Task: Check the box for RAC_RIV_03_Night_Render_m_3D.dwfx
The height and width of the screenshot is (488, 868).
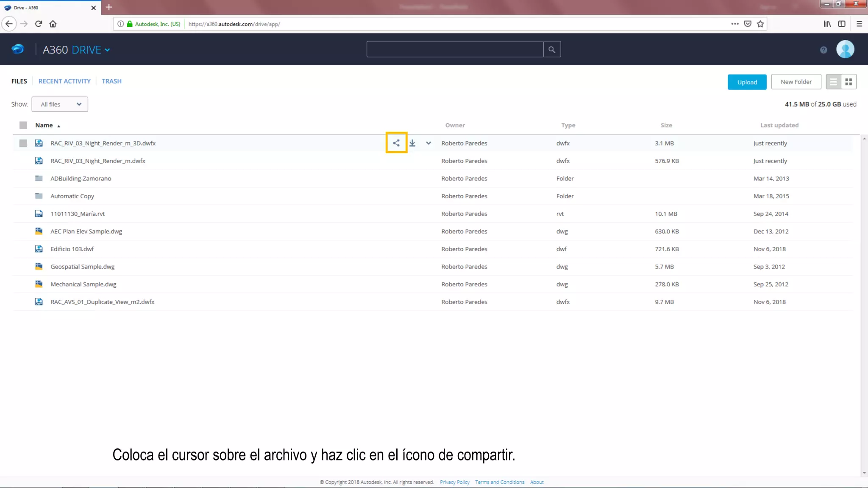Action: point(23,143)
